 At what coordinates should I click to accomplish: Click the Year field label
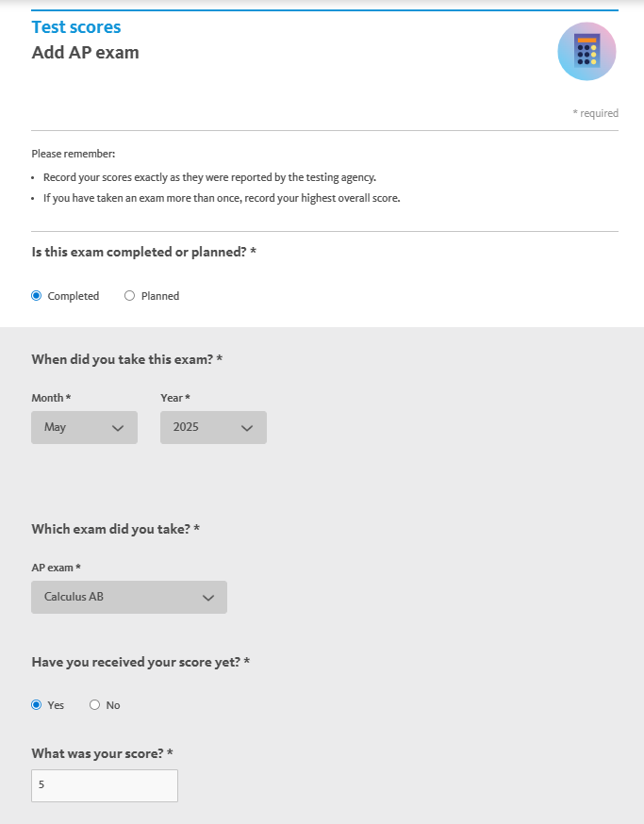coord(175,398)
